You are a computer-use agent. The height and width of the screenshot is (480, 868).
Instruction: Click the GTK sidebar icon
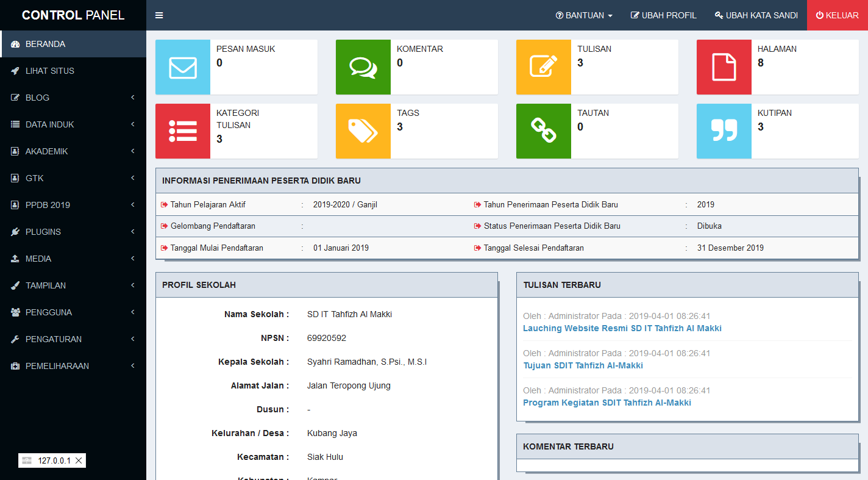tap(15, 178)
